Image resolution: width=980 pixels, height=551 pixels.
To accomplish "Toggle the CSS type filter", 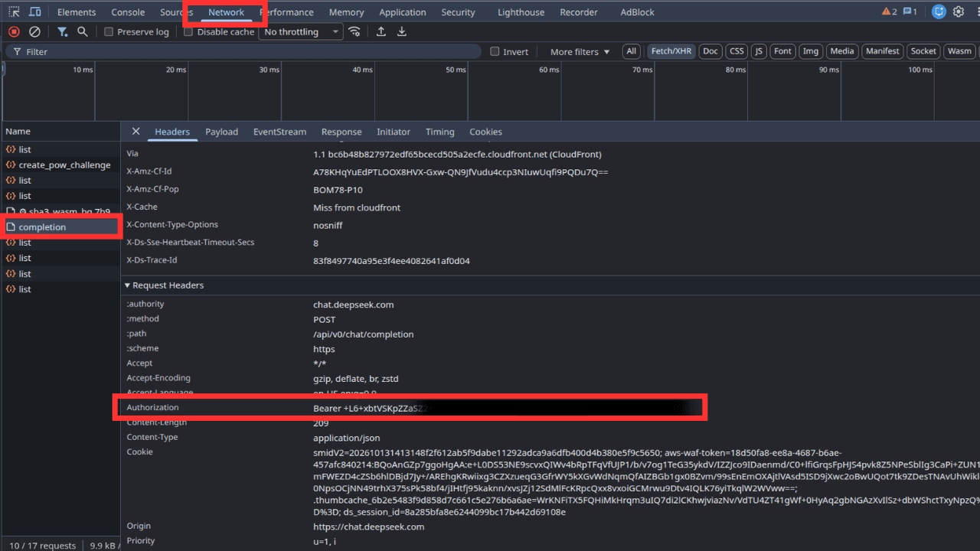I will tap(737, 51).
